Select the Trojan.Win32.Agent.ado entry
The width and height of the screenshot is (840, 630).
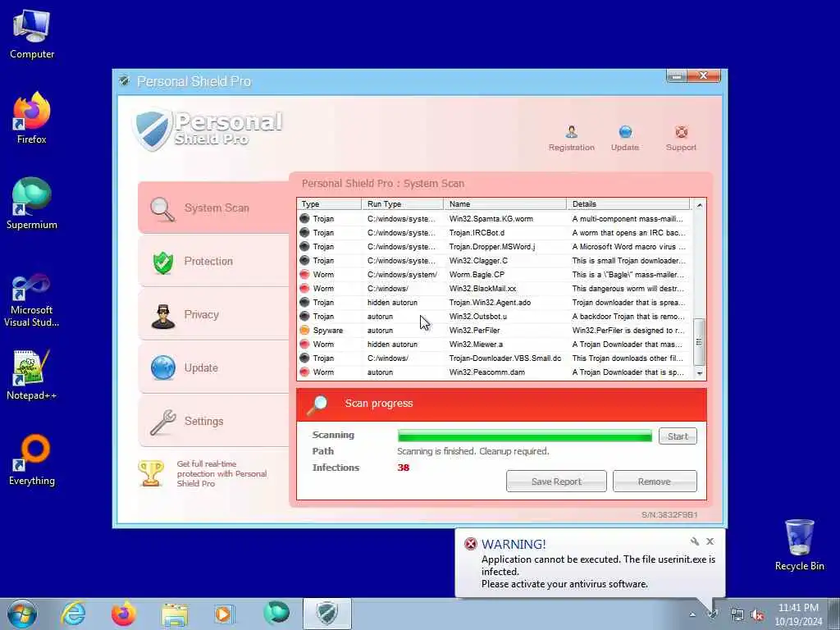click(x=495, y=302)
